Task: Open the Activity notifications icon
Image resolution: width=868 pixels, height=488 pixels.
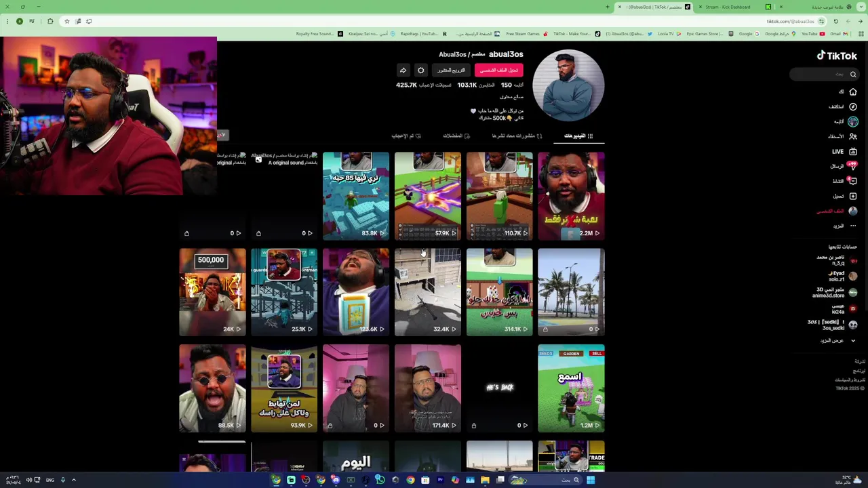Action: (852, 181)
